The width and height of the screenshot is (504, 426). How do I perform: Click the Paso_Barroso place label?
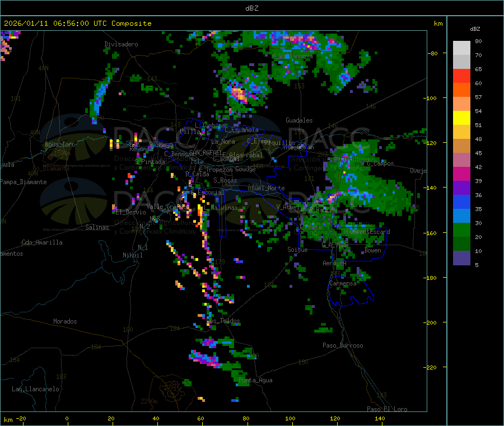pos(343,345)
